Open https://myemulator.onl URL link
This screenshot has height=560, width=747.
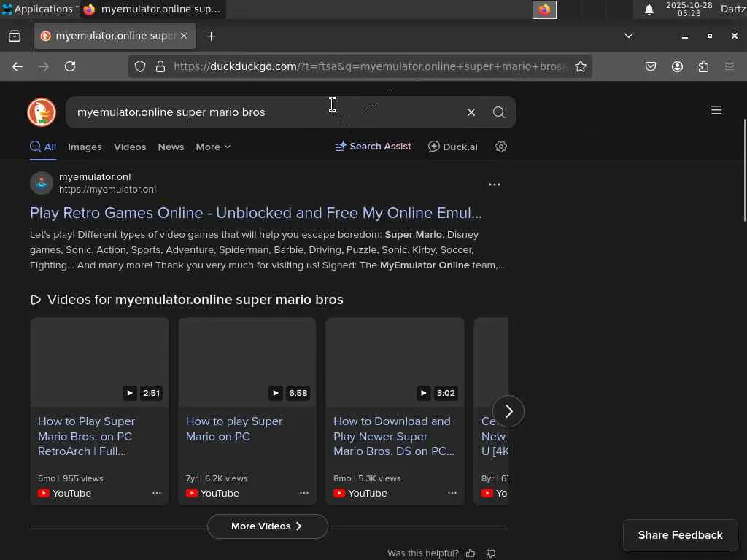click(107, 190)
